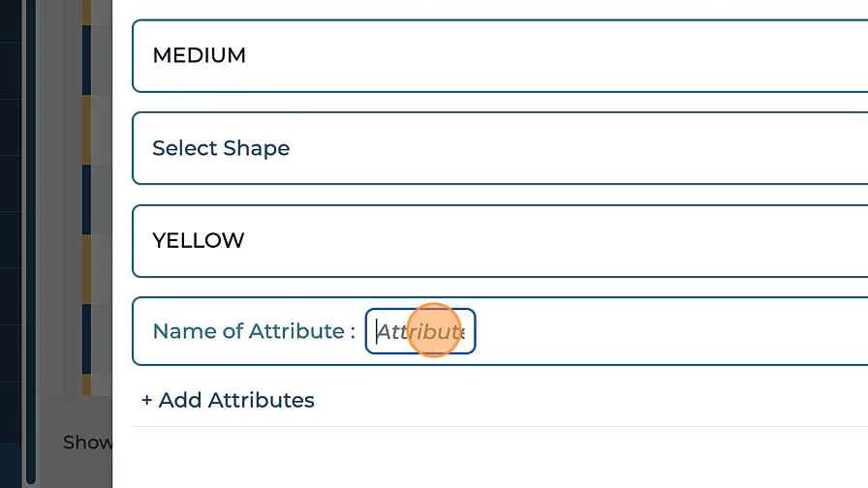
Task: Click the YELLOW text value
Action: pyautogui.click(x=198, y=241)
